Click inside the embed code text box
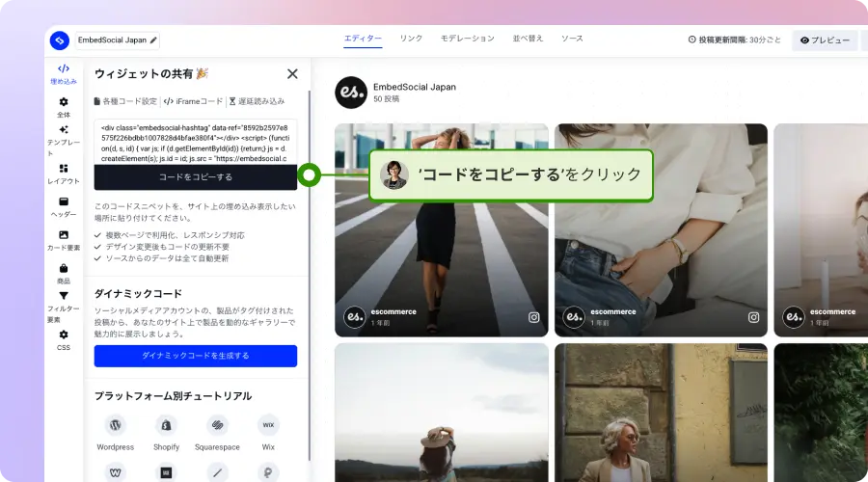This screenshot has width=868, height=482. 196,142
